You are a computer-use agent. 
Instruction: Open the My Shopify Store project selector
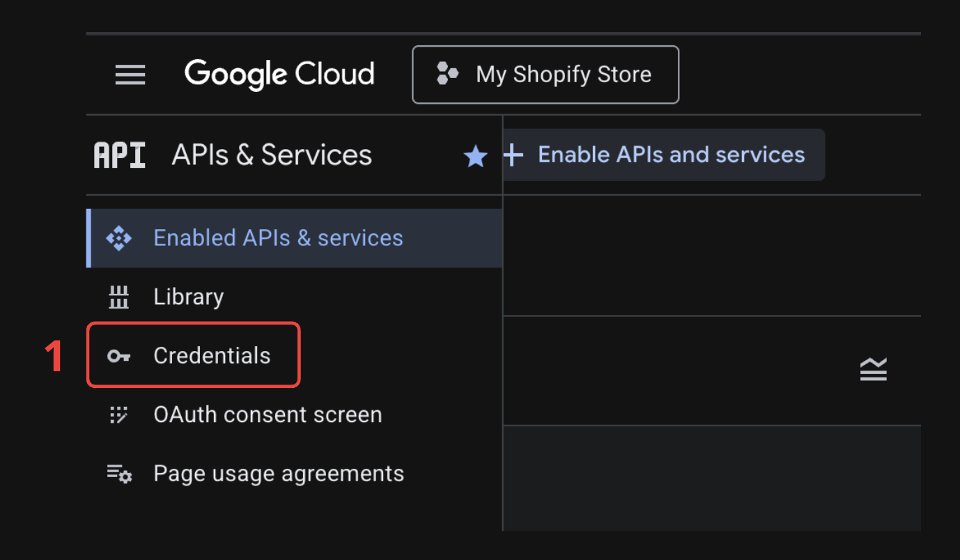tap(545, 75)
